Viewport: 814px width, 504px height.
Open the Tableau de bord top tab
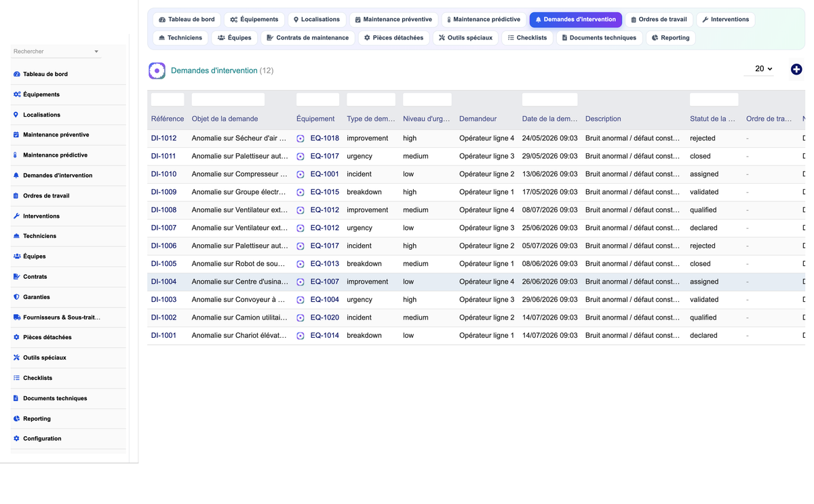coord(187,20)
